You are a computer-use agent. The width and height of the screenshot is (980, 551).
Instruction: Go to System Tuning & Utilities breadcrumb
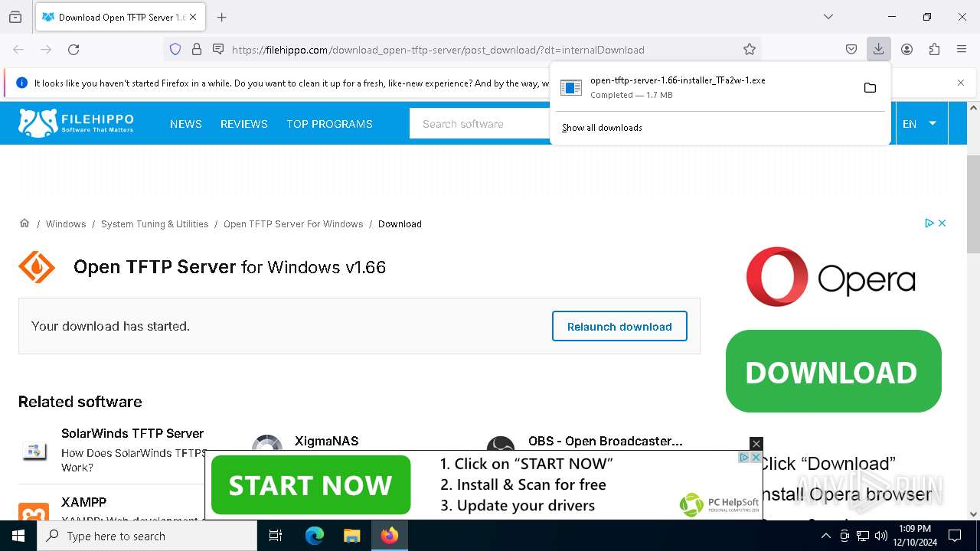(155, 224)
